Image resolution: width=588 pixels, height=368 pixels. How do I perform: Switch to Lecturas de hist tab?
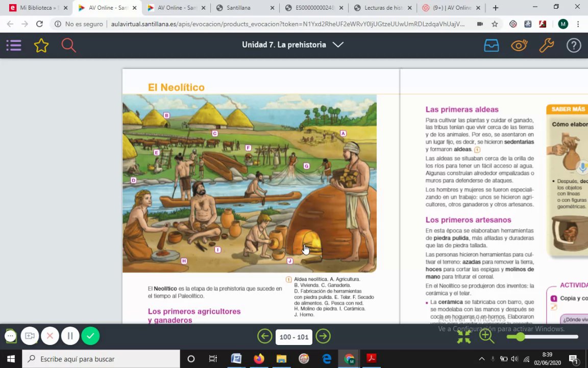(383, 8)
